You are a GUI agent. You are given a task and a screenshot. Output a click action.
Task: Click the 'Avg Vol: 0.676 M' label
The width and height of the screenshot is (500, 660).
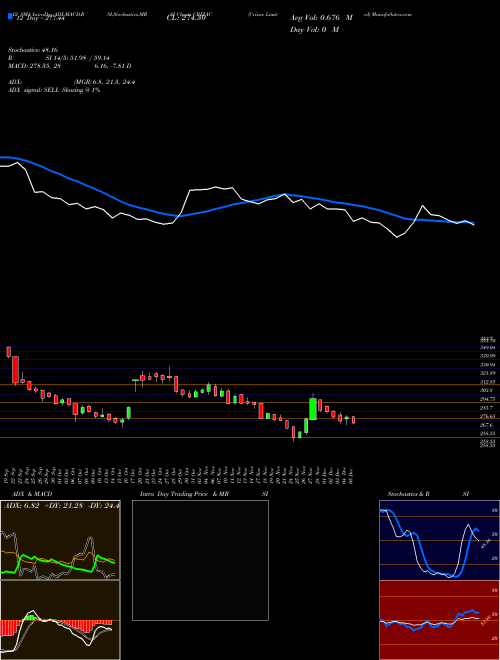tap(321, 18)
